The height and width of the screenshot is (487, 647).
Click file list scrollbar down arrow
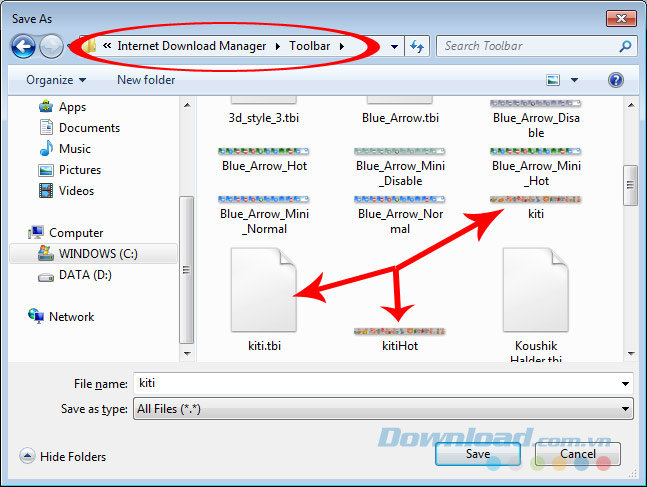tap(630, 354)
